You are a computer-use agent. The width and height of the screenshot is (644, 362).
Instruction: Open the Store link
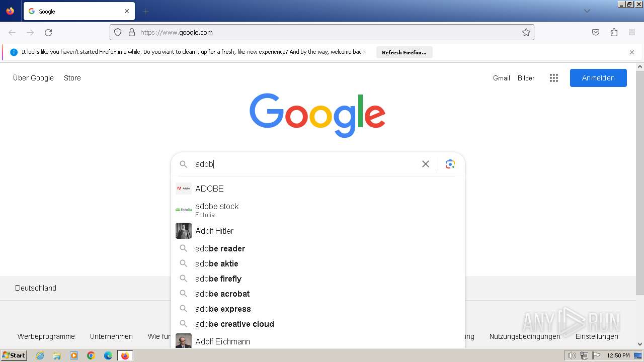[x=72, y=78]
